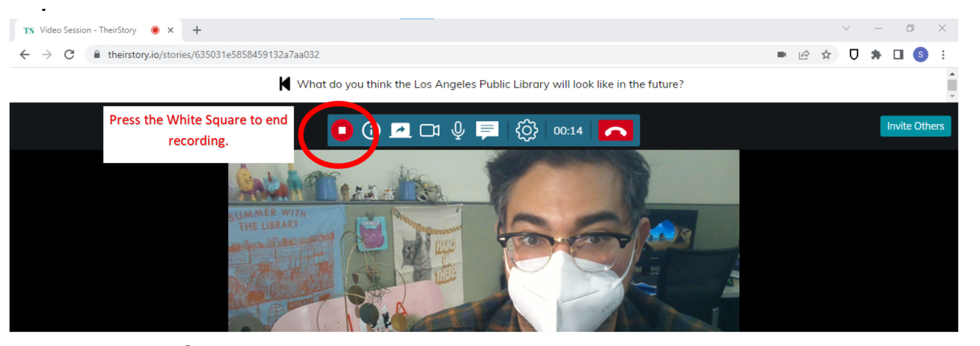
Task: Toggle the video camera on or off
Action: click(x=429, y=131)
